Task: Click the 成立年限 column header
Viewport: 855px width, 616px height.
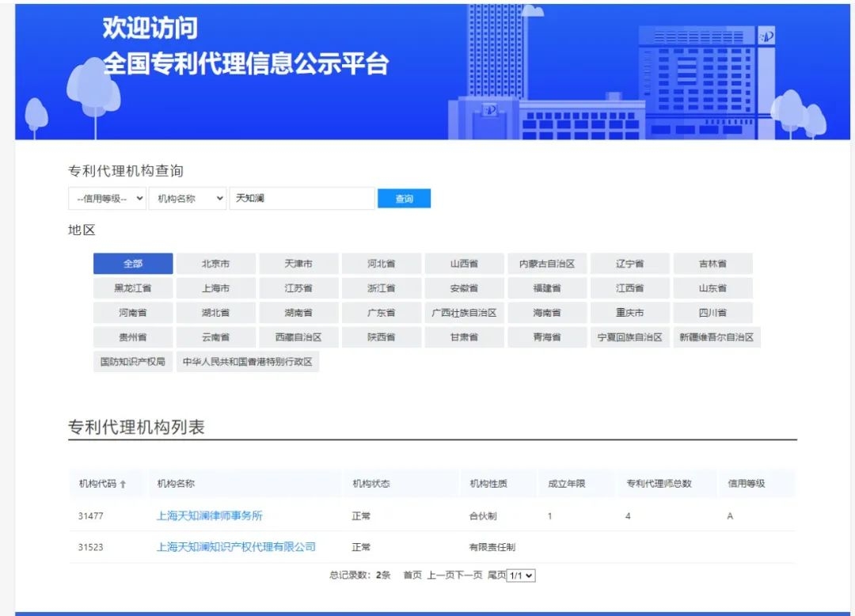Action: pyautogui.click(x=567, y=484)
